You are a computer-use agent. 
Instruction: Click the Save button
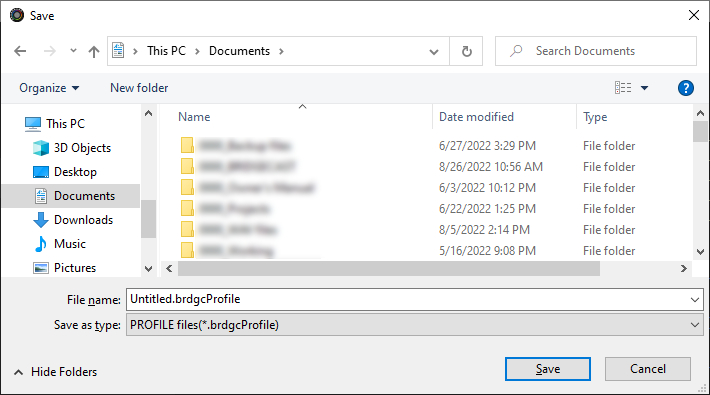coord(548,369)
